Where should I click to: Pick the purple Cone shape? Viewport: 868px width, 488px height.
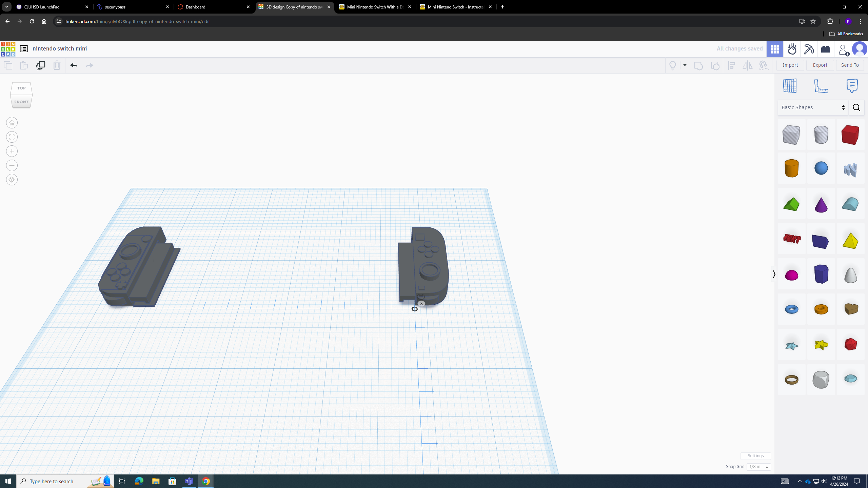click(x=821, y=204)
